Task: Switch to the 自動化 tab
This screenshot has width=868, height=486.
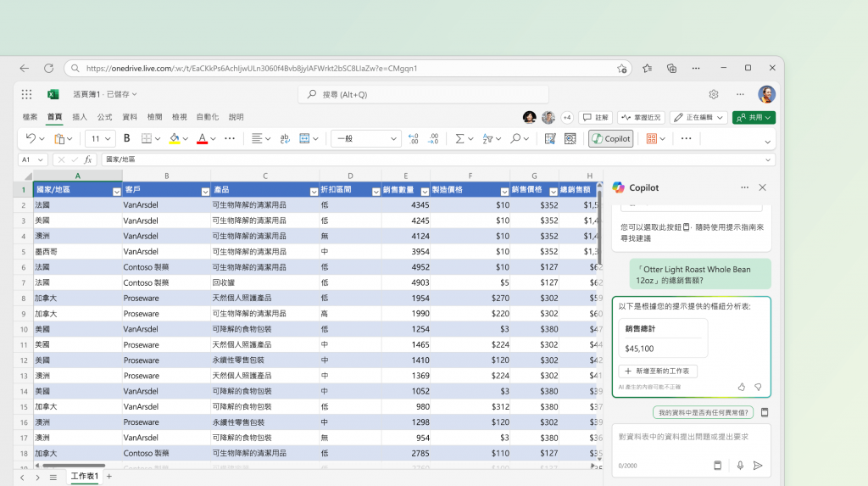Action: pyautogui.click(x=208, y=117)
